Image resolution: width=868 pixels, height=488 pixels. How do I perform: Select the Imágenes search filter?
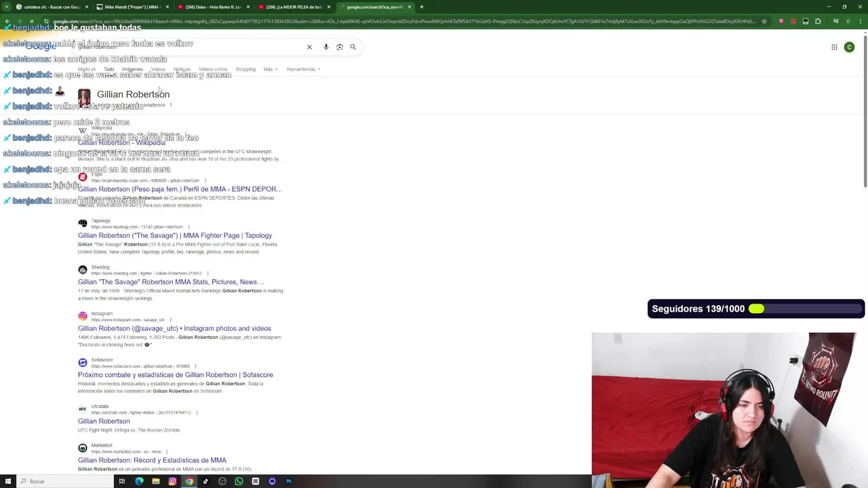(x=132, y=69)
